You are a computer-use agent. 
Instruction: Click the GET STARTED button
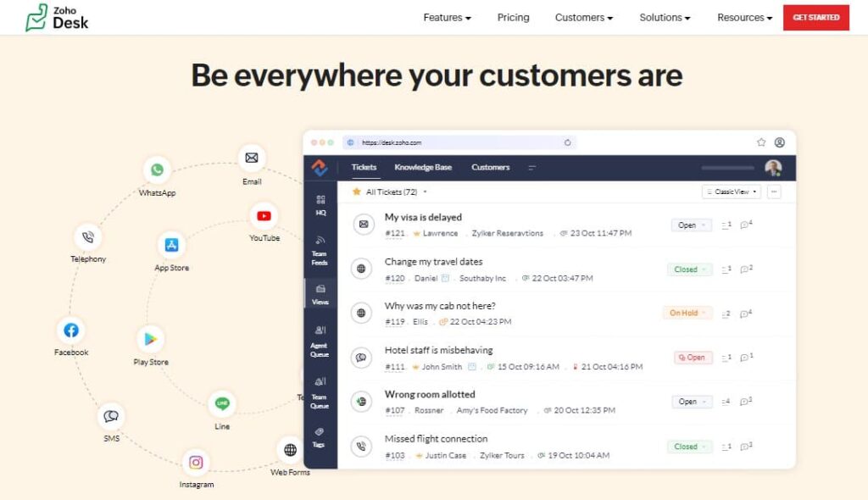(815, 17)
